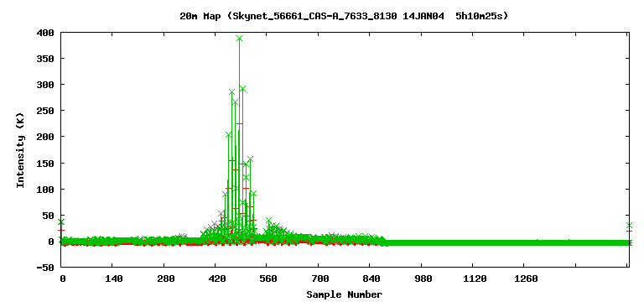644x302 pixels.
Task: Click the 420 tick label on x-axis
Action: pos(217,279)
